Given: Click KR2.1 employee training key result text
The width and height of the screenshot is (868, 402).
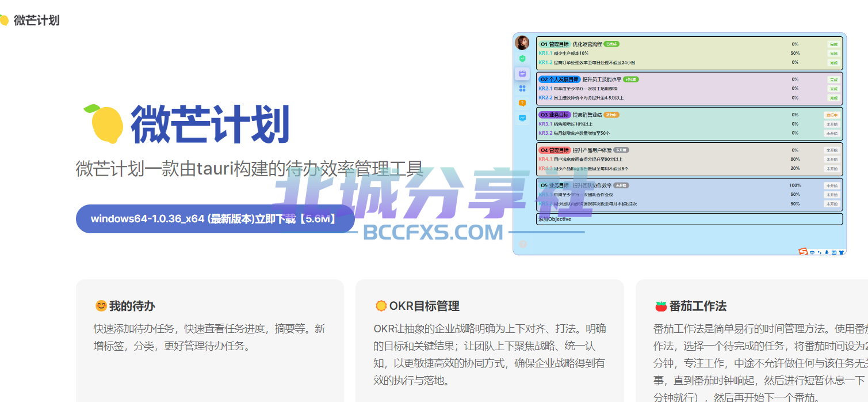Looking at the screenshot, I should 578,89.
